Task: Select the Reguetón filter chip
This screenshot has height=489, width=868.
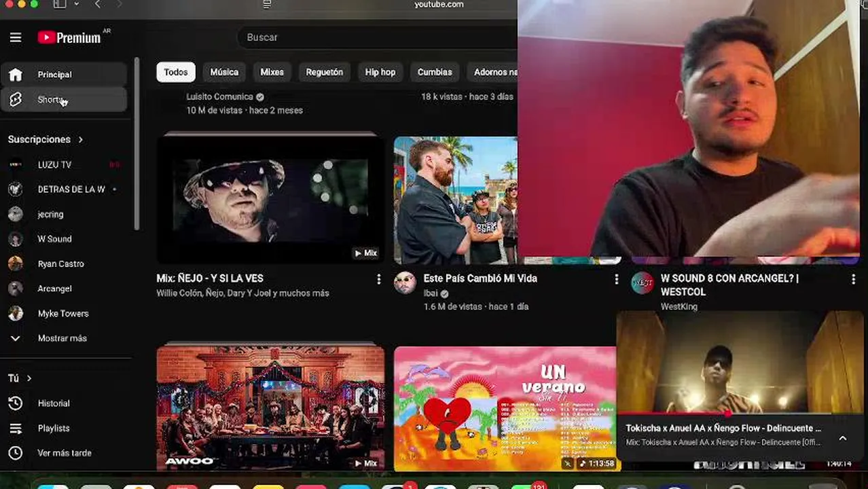Action: 325,72
